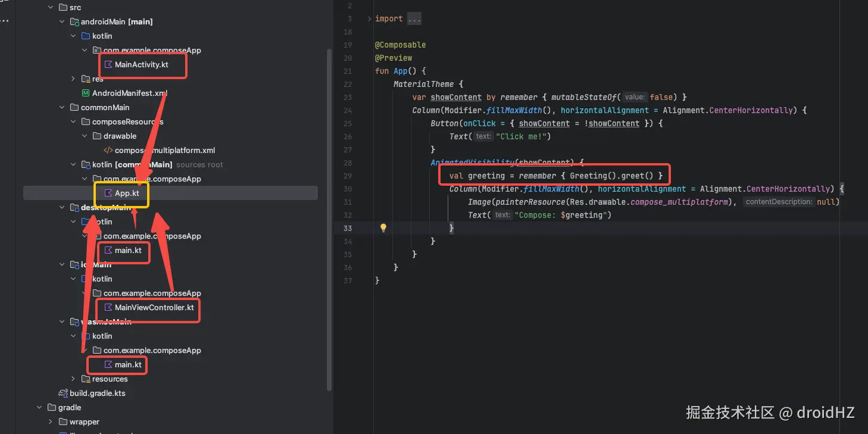The image size is (868, 434).
Task: Collapse the kotlin folder chevron under androidMain
Action: pos(73,36)
